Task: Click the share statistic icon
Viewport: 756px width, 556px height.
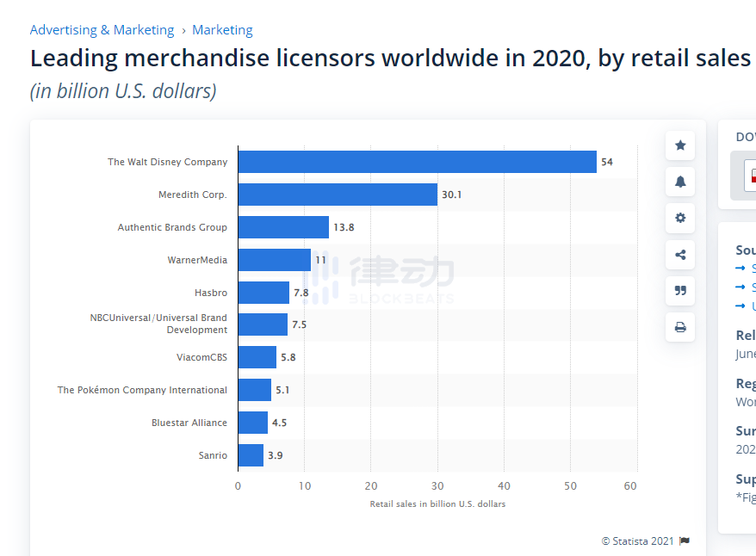Action: (x=680, y=254)
